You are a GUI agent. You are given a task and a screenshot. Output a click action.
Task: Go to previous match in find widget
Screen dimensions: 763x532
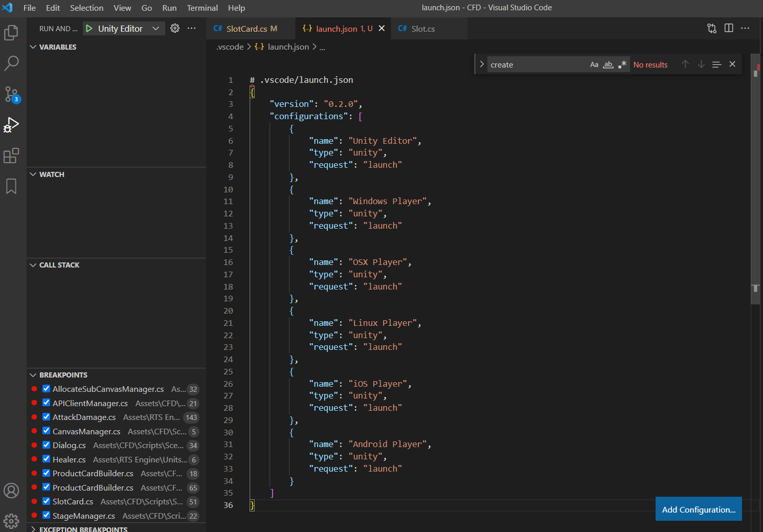(685, 64)
